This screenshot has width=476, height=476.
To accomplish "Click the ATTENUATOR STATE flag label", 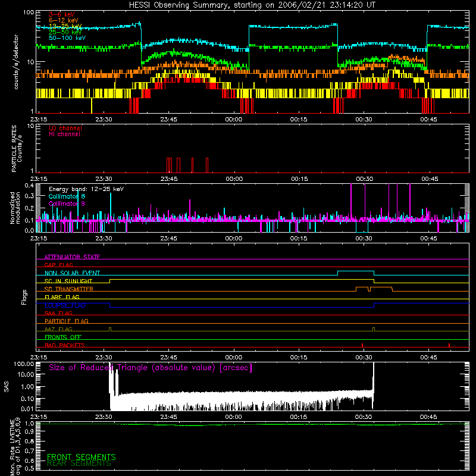I will click(72, 257).
